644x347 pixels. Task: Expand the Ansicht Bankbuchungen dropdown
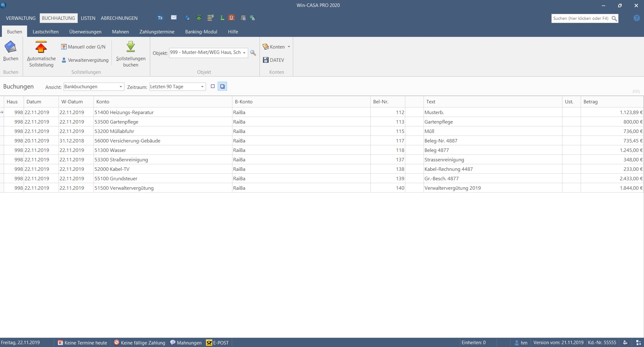click(x=120, y=87)
